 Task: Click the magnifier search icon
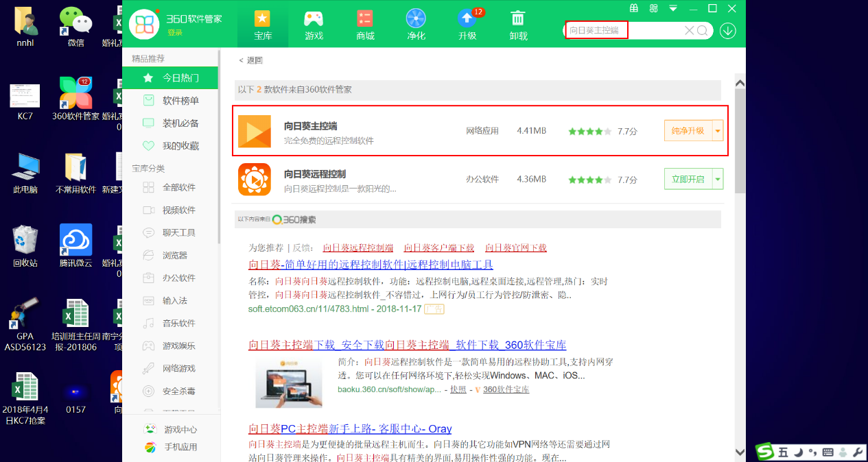(703, 31)
